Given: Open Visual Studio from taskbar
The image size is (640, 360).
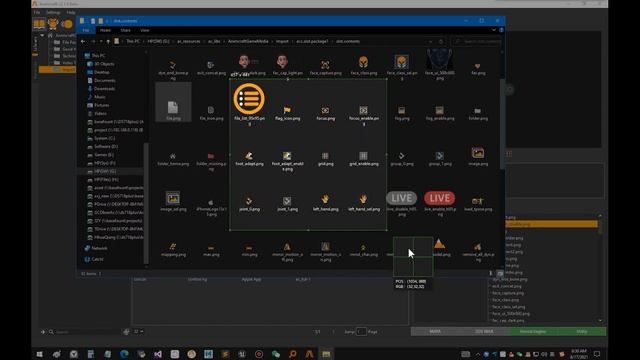Looking at the screenshot, I should point(158,354).
